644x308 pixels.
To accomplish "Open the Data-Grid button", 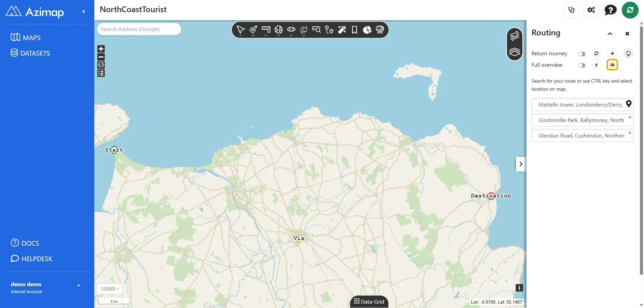I will coord(369,302).
